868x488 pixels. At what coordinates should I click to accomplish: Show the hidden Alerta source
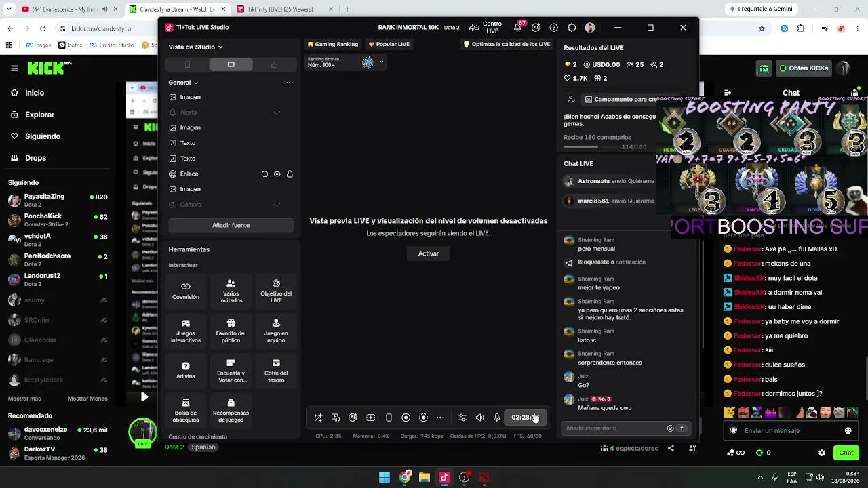coord(277,113)
